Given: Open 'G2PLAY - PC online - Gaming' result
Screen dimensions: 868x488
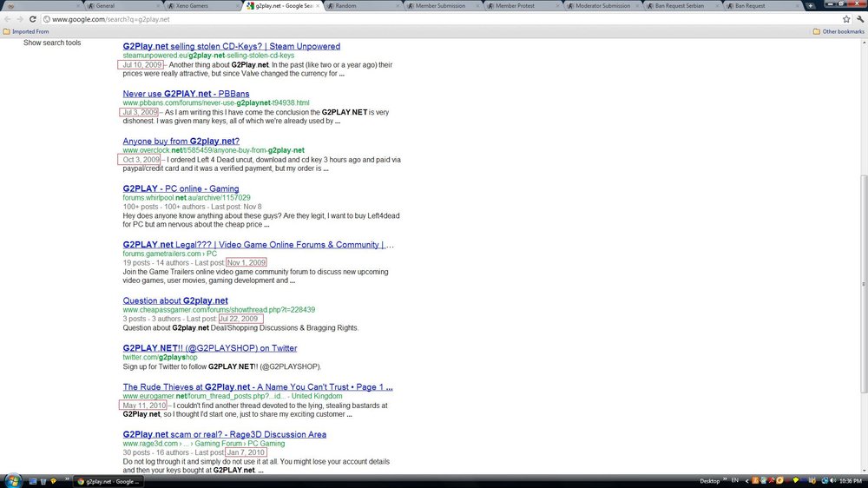Looking at the screenshot, I should (181, 189).
